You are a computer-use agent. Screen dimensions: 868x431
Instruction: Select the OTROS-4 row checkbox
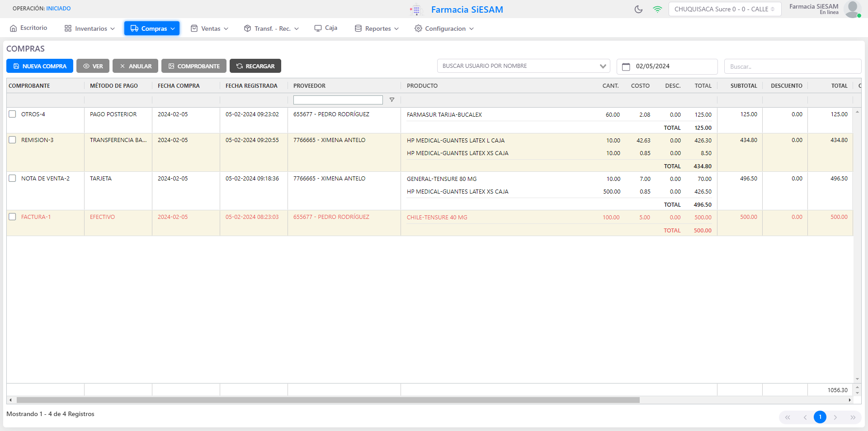(x=13, y=114)
